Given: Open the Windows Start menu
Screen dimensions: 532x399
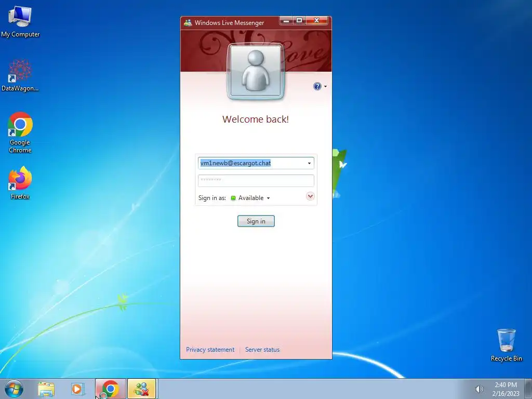Looking at the screenshot, I should [x=14, y=389].
